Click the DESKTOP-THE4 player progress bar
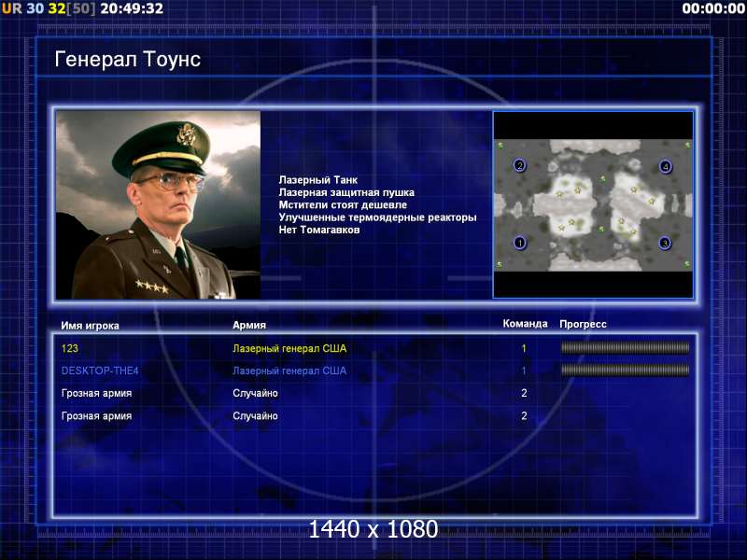 625,370
